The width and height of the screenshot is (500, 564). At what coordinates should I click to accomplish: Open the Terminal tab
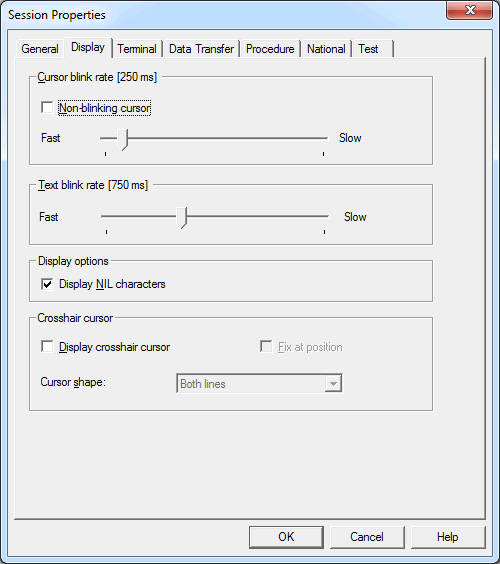click(137, 49)
